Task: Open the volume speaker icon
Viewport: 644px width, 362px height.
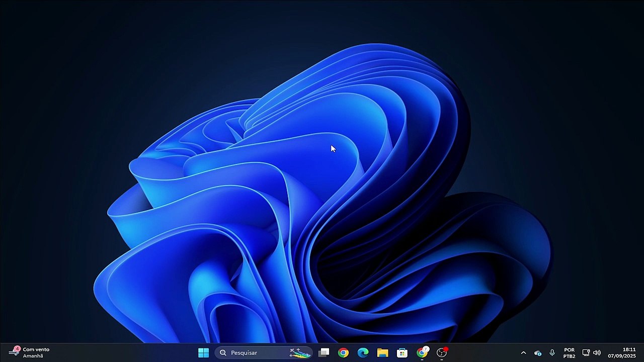Action: [x=597, y=353]
